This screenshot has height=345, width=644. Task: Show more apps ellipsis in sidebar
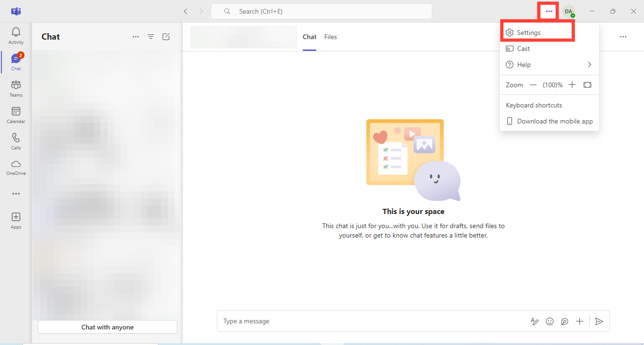(16, 194)
